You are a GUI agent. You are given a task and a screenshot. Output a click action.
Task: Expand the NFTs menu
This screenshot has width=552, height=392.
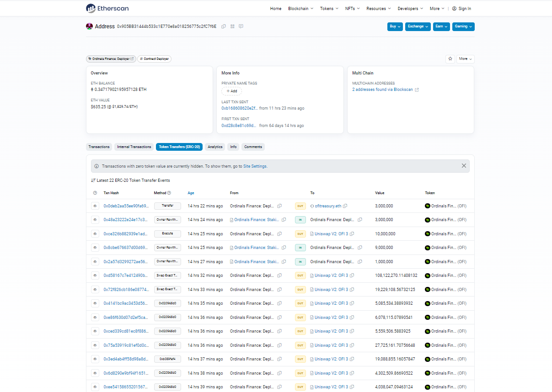point(353,9)
